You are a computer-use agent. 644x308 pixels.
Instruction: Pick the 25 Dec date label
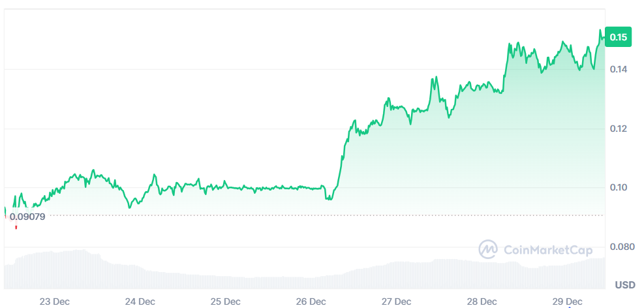[225, 301]
